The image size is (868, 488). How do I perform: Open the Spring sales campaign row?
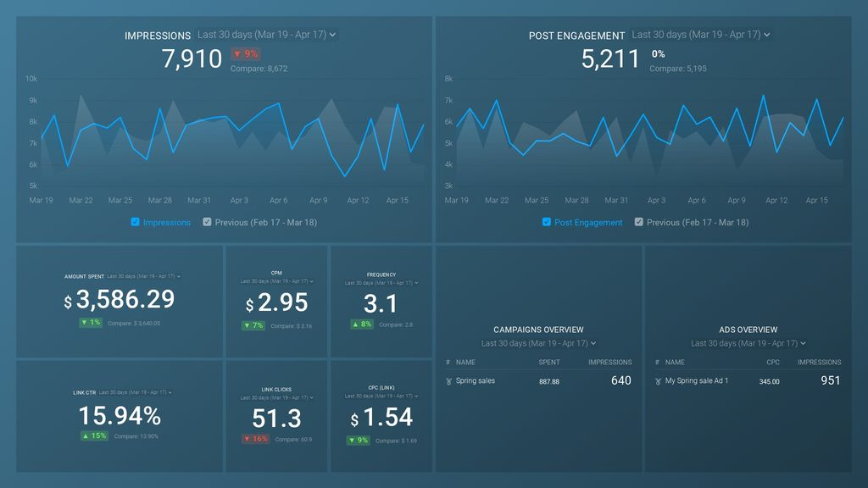pyautogui.click(x=538, y=380)
